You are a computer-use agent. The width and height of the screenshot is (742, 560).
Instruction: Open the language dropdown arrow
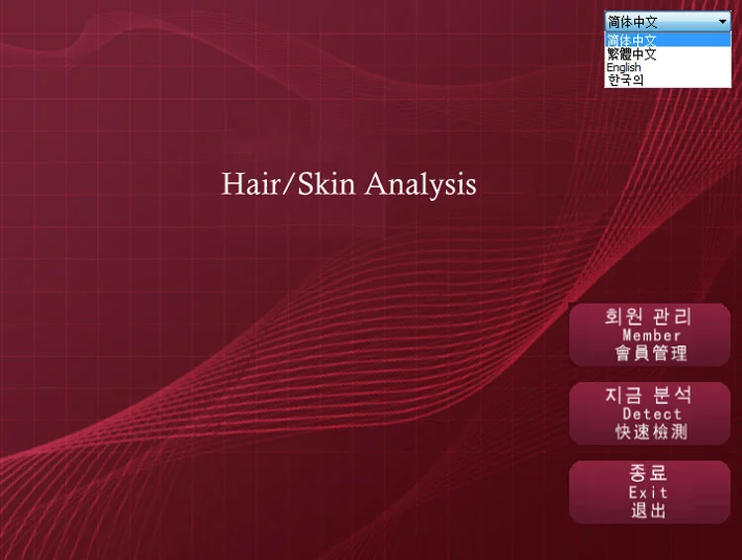tap(722, 22)
